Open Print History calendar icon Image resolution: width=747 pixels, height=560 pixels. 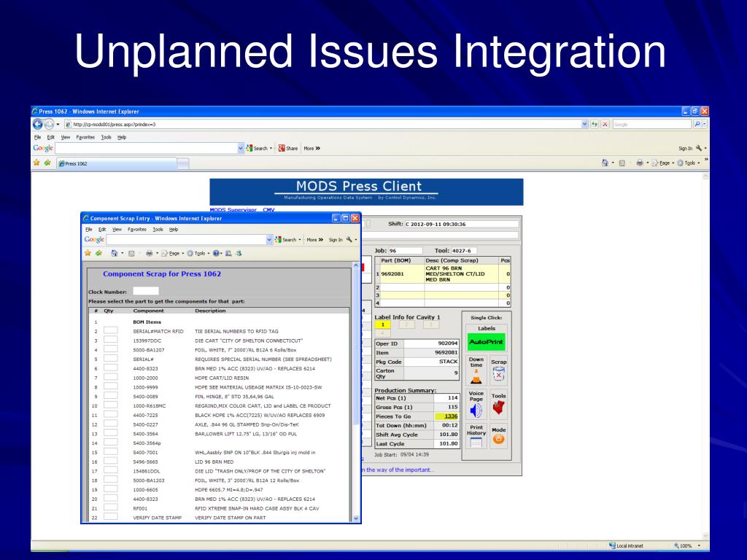point(476,443)
